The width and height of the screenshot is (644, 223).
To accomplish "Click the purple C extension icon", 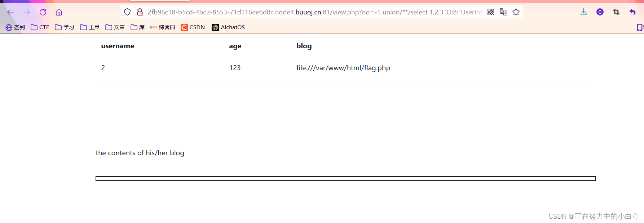I will [600, 12].
